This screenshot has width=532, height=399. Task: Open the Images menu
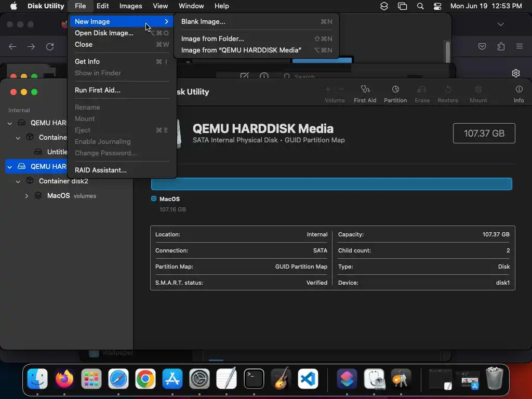pyautogui.click(x=130, y=6)
